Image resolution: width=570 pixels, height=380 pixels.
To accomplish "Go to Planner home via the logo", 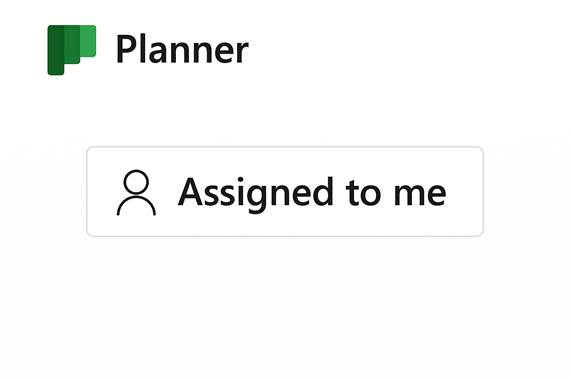I will (72, 50).
